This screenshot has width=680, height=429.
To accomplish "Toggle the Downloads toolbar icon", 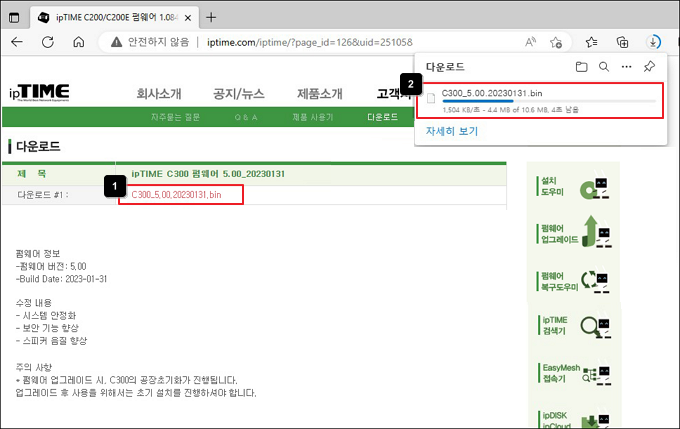I will (x=653, y=42).
